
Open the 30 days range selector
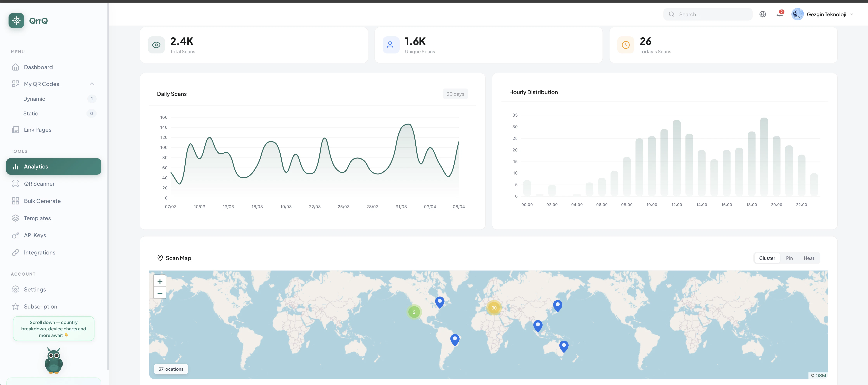point(455,94)
